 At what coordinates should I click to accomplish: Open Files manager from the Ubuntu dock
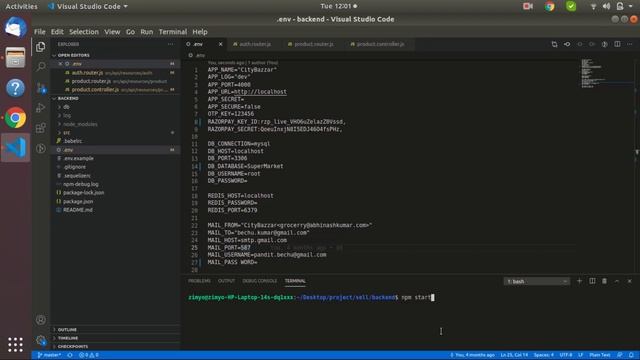pyautogui.click(x=15, y=58)
